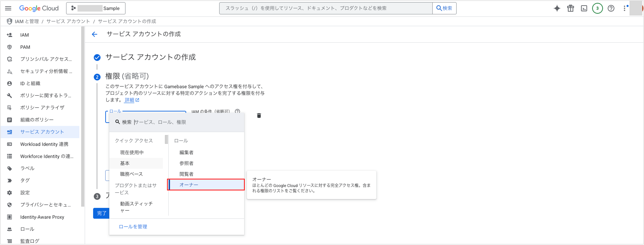The image size is (644, 245).
Task: Choose the 参照者 role
Action: tap(206, 163)
